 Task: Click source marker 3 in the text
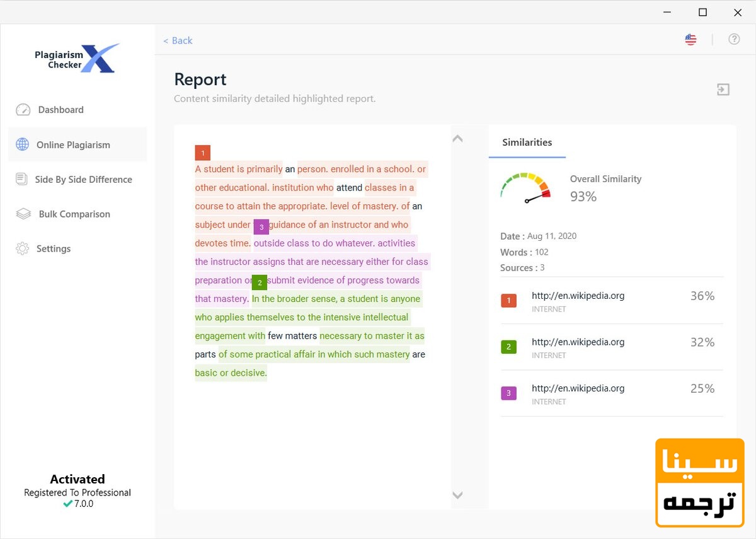point(261,226)
